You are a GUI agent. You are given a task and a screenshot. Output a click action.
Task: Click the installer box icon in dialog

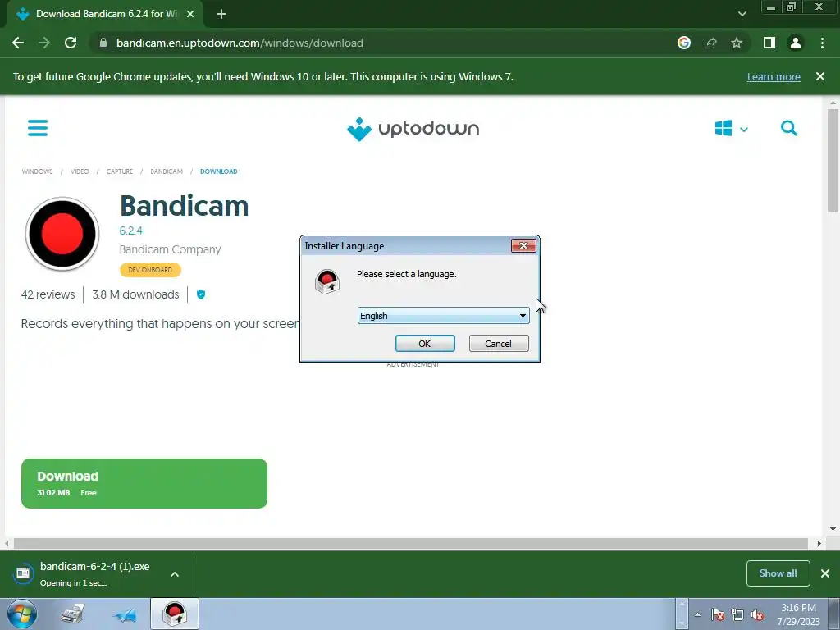coord(327,282)
